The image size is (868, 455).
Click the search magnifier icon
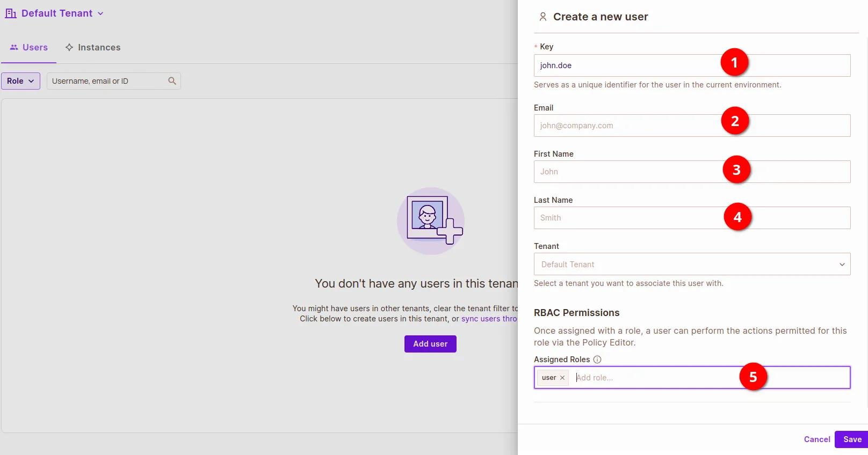click(172, 81)
